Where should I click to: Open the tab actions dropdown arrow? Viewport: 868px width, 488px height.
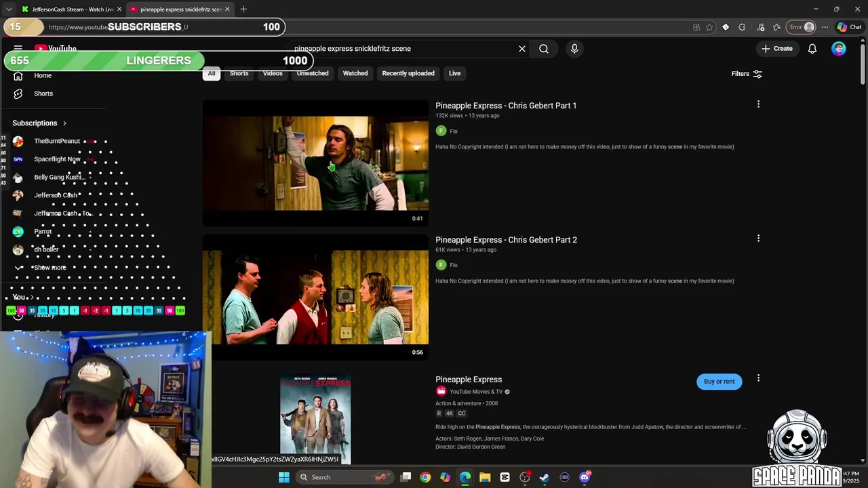tap(8, 9)
